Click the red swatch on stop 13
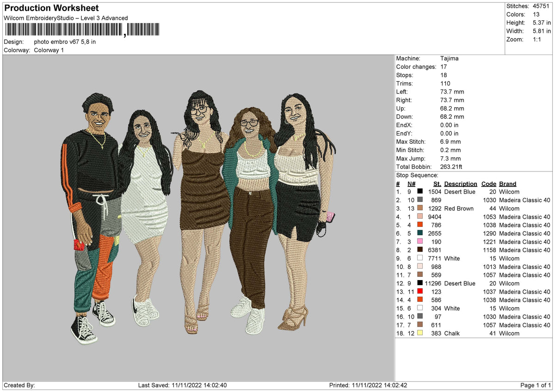 [420, 292]
